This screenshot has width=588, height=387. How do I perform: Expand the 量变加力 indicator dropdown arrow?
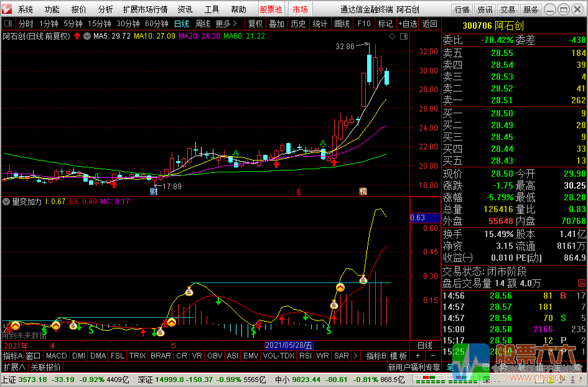pos(6,202)
